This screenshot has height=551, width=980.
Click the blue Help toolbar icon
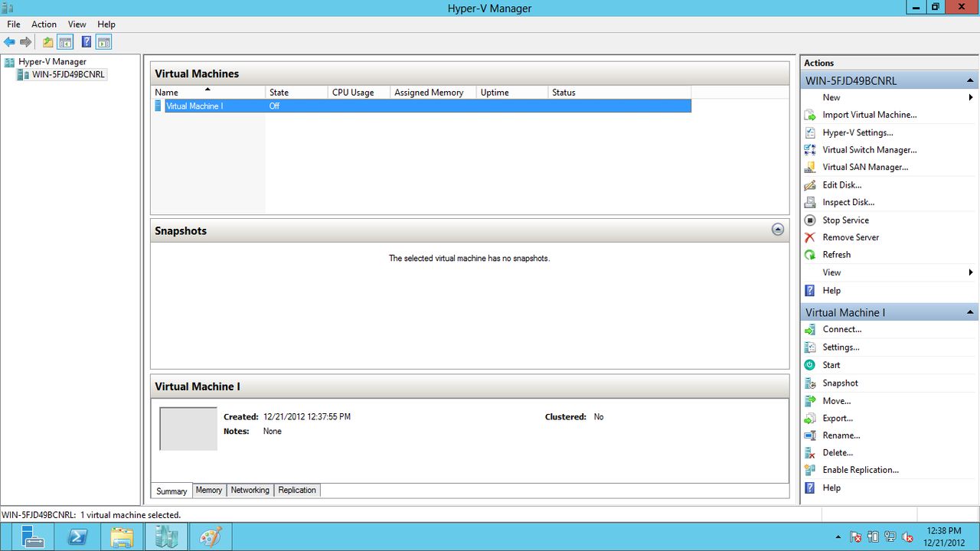coord(87,42)
